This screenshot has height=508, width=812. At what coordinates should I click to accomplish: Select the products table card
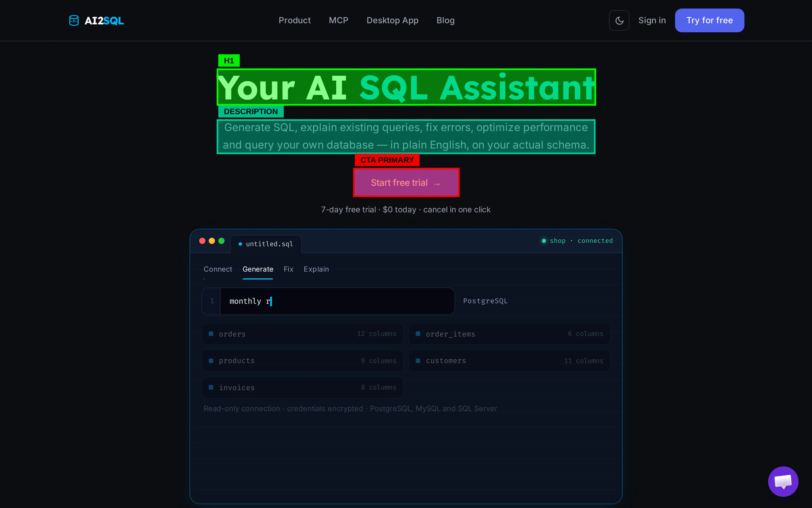(x=302, y=361)
